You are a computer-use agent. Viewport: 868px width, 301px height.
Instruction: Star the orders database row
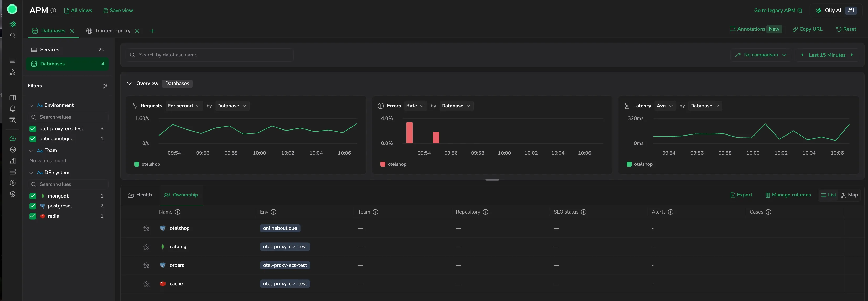[146, 266]
